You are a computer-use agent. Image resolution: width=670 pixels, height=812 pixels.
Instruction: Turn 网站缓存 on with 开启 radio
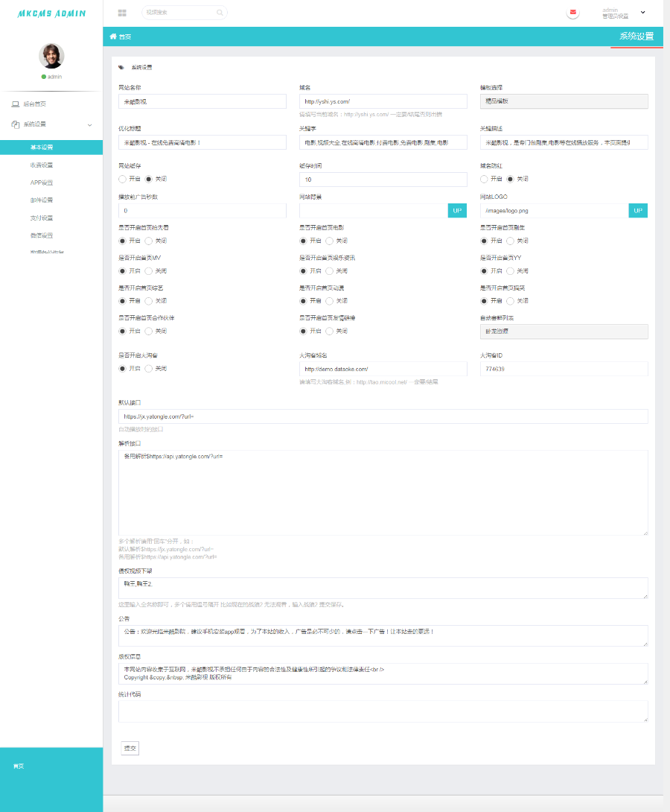coord(123,180)
